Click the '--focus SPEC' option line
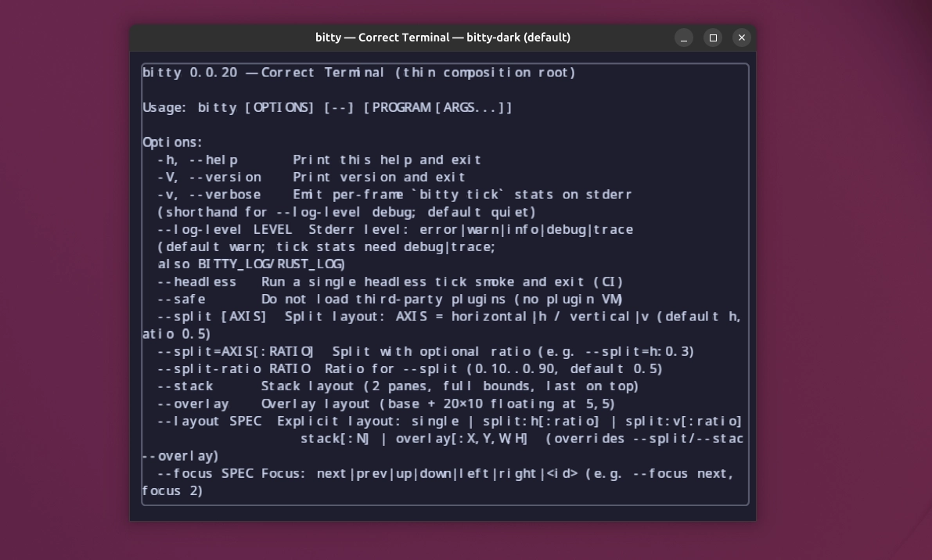Screen dimensions: 932x560 [x=446, y=474]
